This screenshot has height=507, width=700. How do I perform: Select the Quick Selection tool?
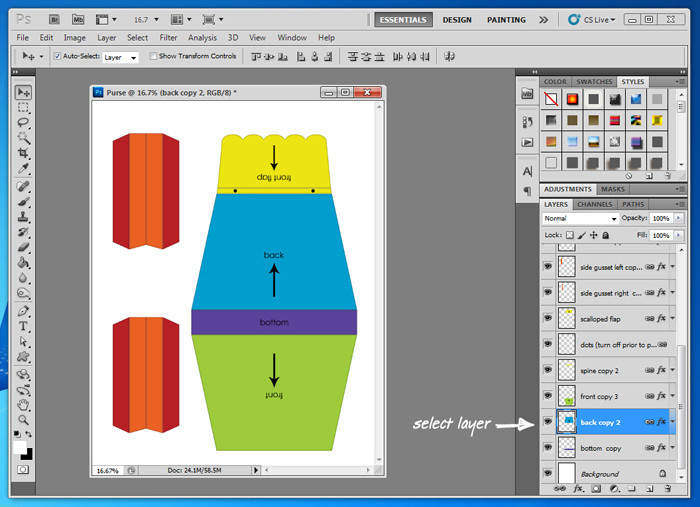pos(23,138)
